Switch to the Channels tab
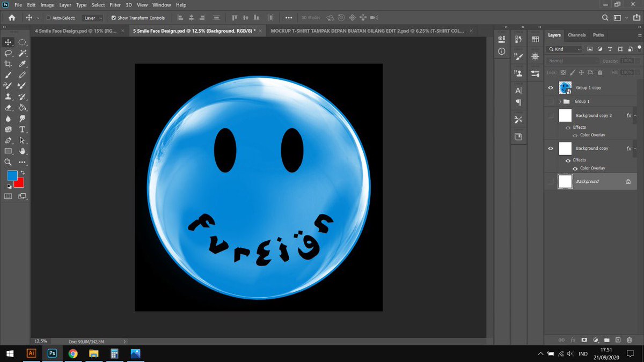This screenshot has width=644, height=362. tap(576, 35)
